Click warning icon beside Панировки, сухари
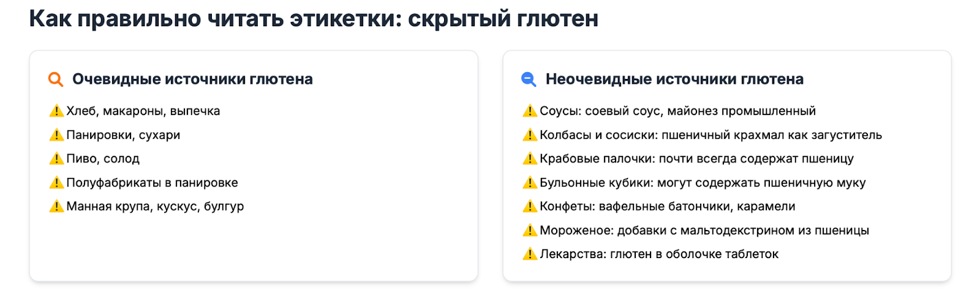Screen dimensions: 980x304 pos(56,135)
